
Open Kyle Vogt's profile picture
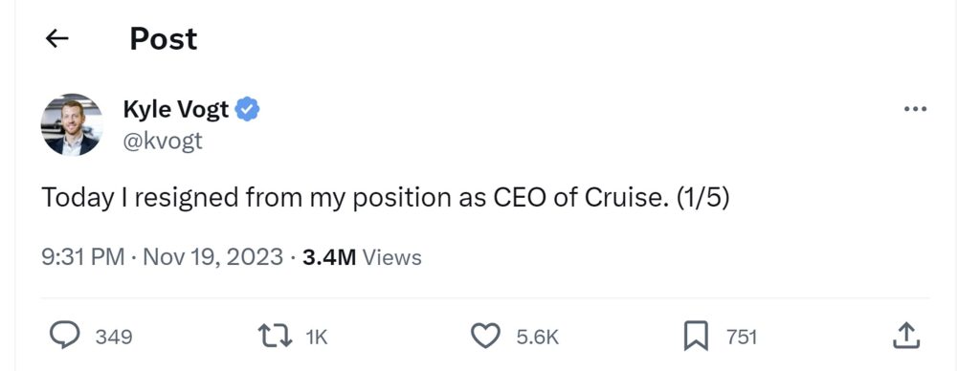pos(71,125)
